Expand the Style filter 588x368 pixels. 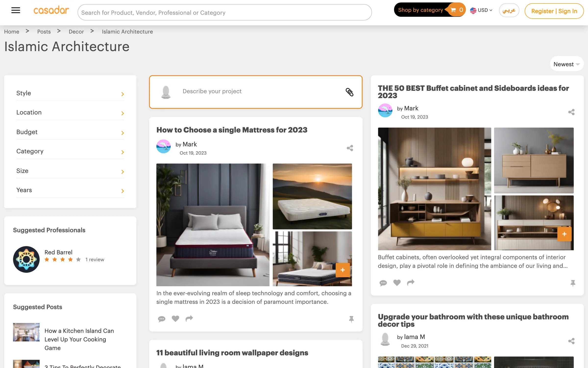point(70,93)
